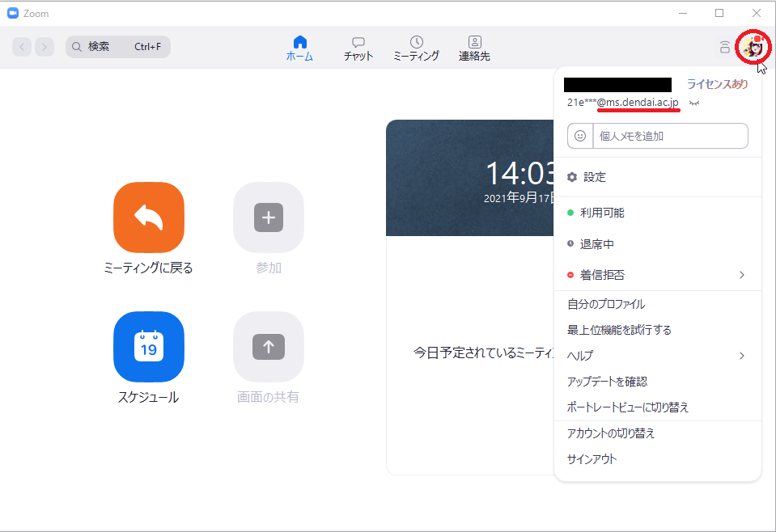The height and width of the screenshot is (532, 776).
Task: Click the Share Screen (画面の共有) button
Action: pyautogui.click(x=268, y=347)
